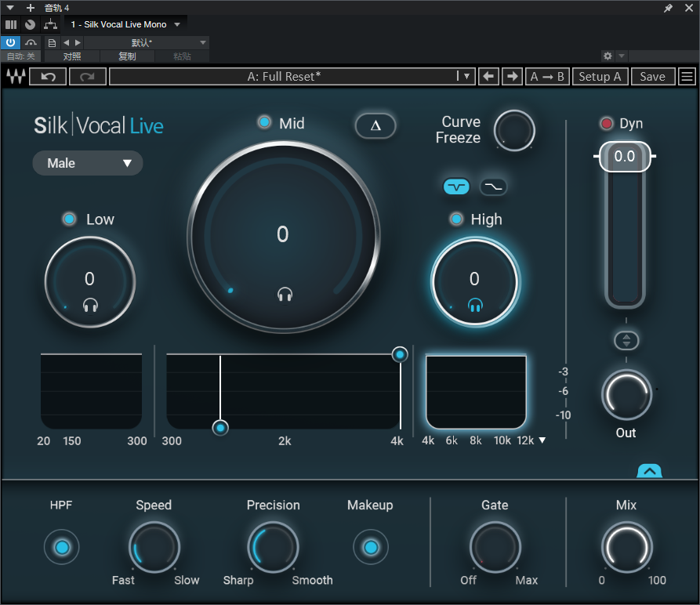This screenshot has height=605, width=700.
Task: Click the Curve Freeze knob
Action: pos(514,130)
